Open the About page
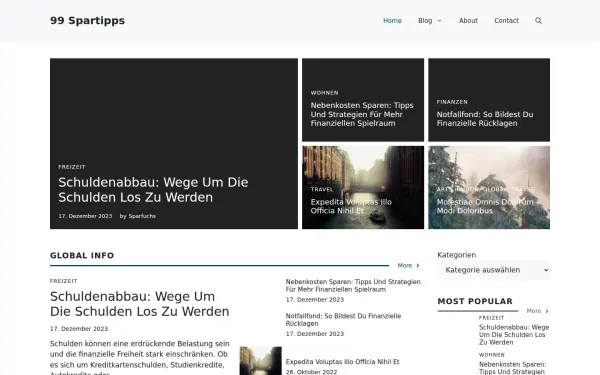 468,21
